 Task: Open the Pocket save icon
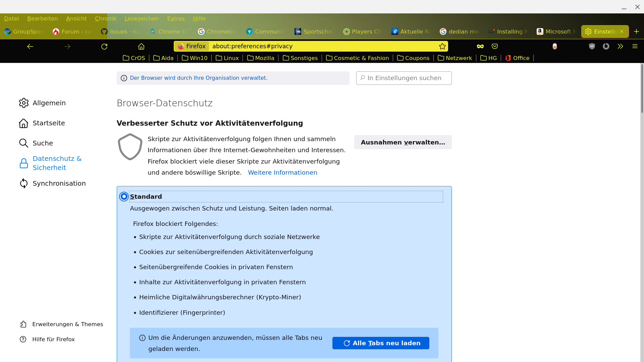[495, 46]
